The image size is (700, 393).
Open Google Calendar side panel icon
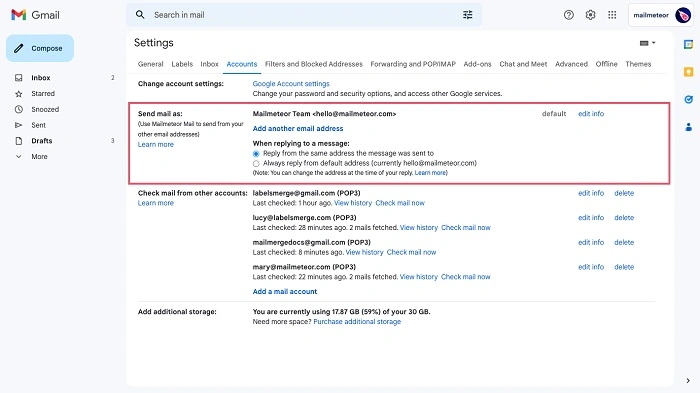click(688, 44)
